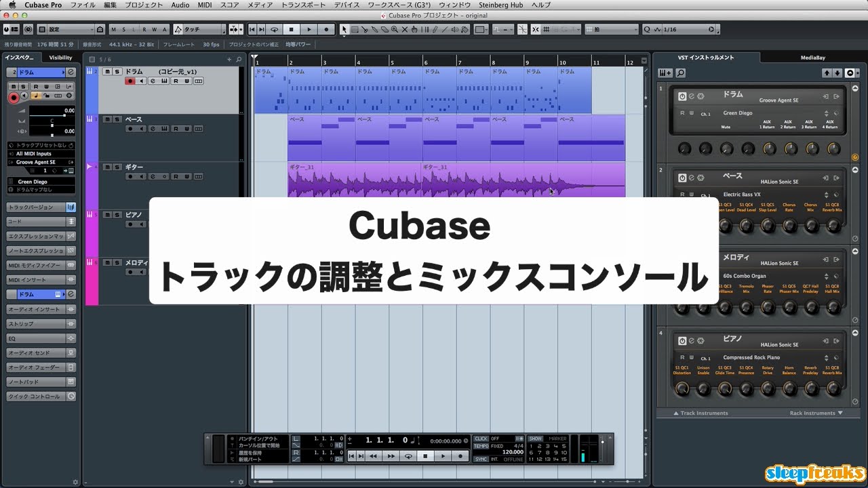The width and height of the screenshot is (868, 488).
Task: Click the VST Instruments search magnifier icon
Action: tap(681, 73)
